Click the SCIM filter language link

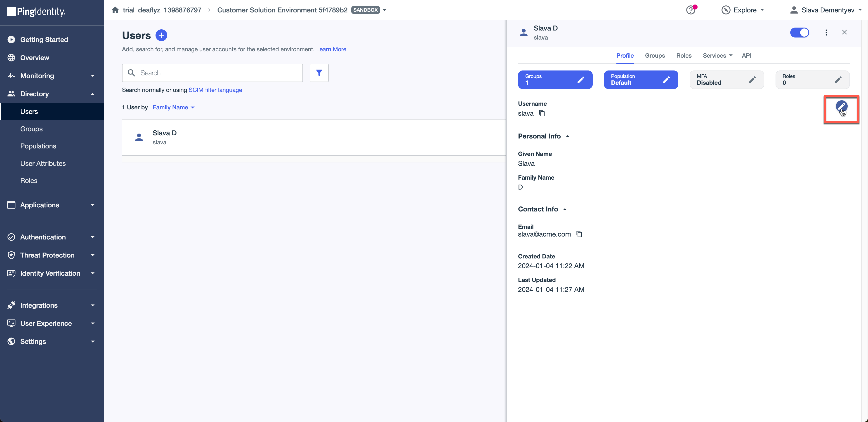coord(215,90)
